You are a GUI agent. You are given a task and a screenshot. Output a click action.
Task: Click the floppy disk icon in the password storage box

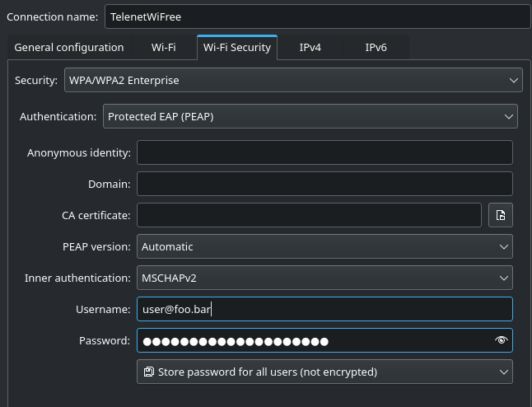148,372
